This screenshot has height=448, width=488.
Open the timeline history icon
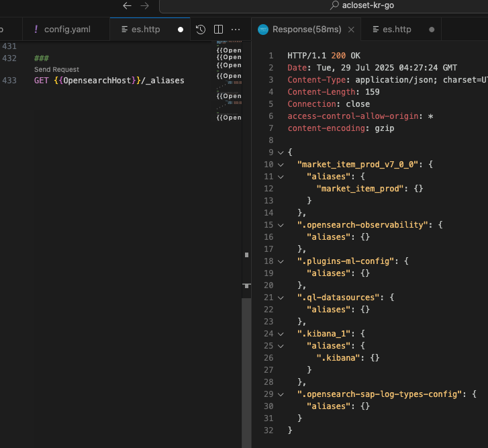pyautogui.click(x=201, y=30)
